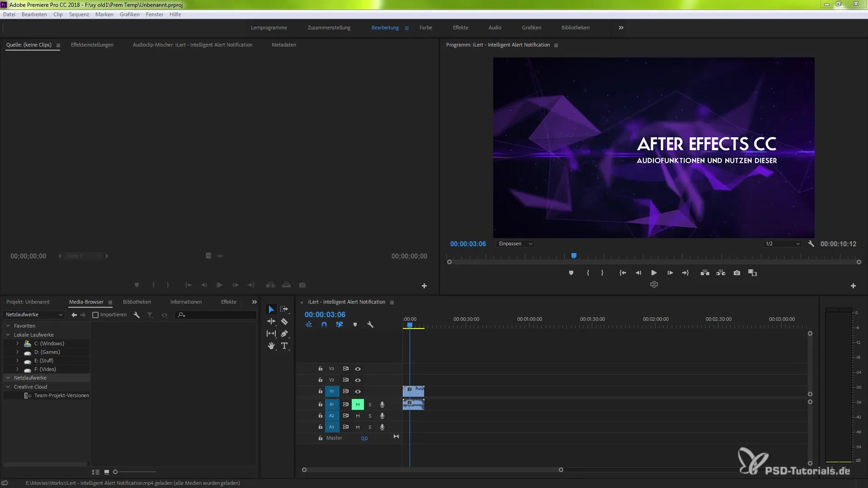Switch to Effekteinstellungen tab
Viewport: 868px width, 488px height.
pos(92,45)
